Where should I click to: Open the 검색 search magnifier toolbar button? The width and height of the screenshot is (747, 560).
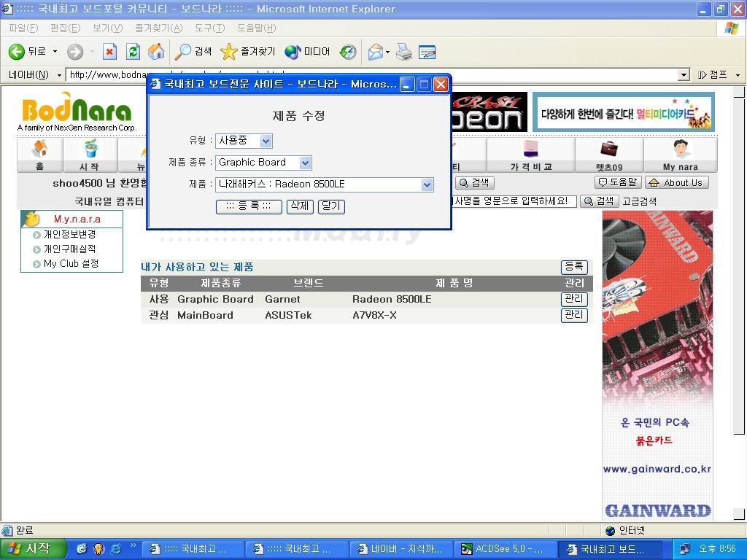click(193, 52)
